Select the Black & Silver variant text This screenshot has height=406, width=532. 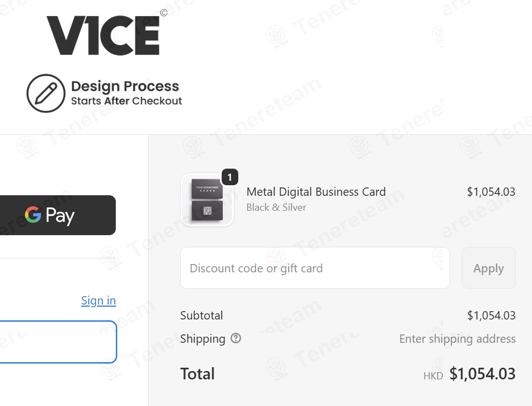(x=276, y=207)
